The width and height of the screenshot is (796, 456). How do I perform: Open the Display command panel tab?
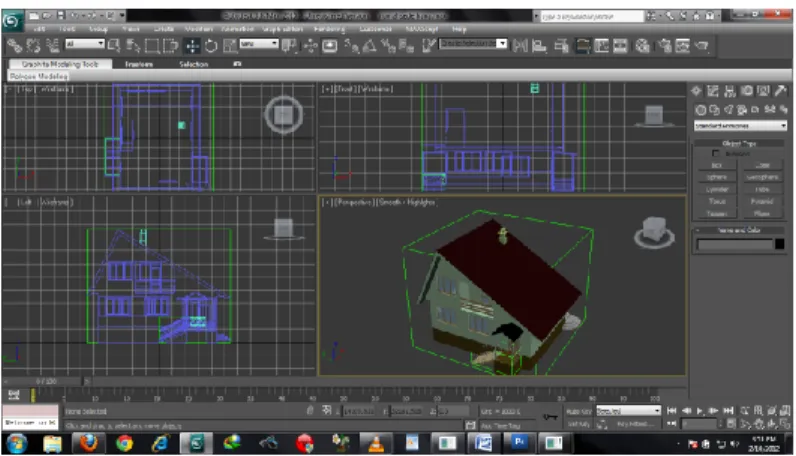763,91
